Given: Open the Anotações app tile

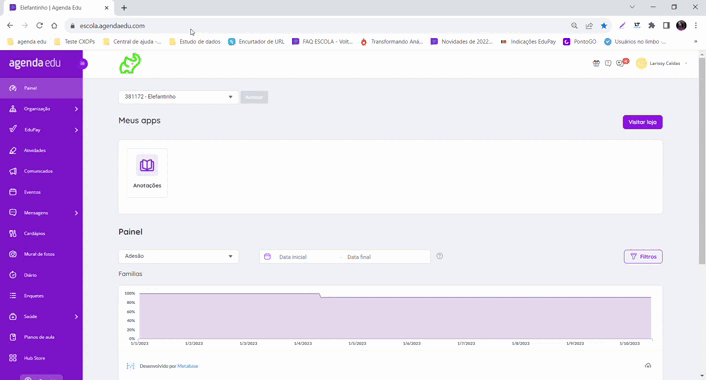Looking at the screenshot, I should 147,173.
